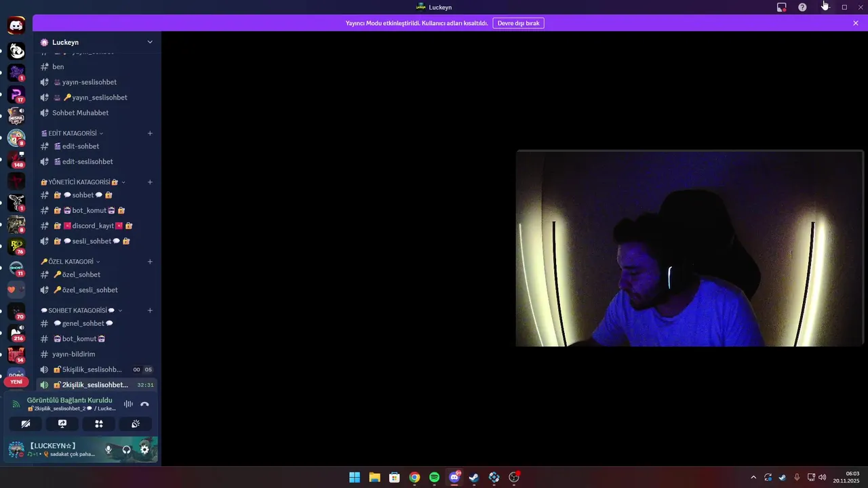Open the LUCKEYN user profile avatar
Screen dimensions: 868x488
point(16,449)
